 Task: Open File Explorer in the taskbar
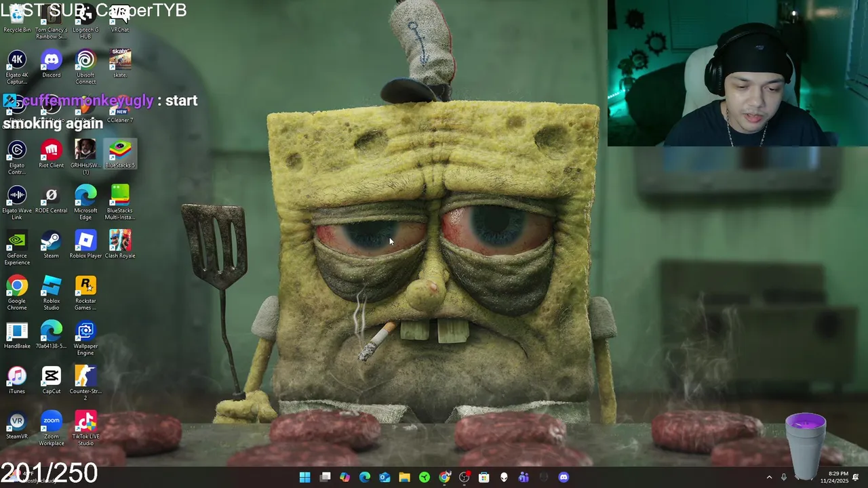click(404, 477)
